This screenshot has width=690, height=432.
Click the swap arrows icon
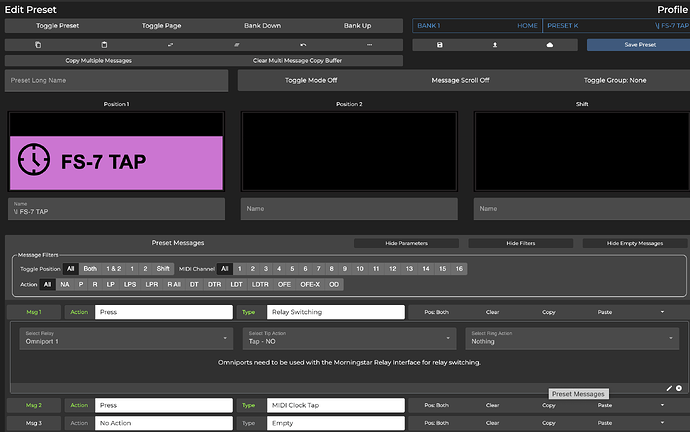click(171, 45)
